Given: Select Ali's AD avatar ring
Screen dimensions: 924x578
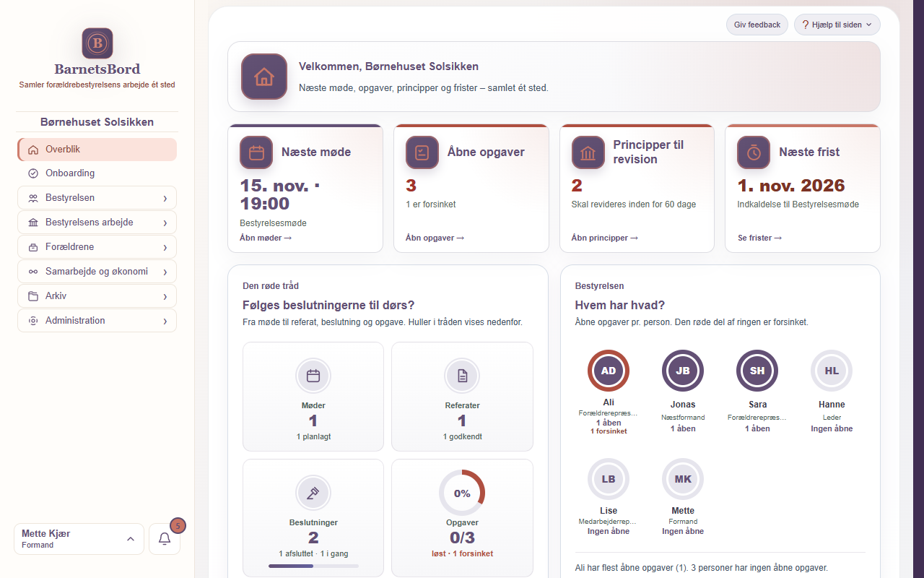Looking at the screenshot, I should tap(609, 371).
